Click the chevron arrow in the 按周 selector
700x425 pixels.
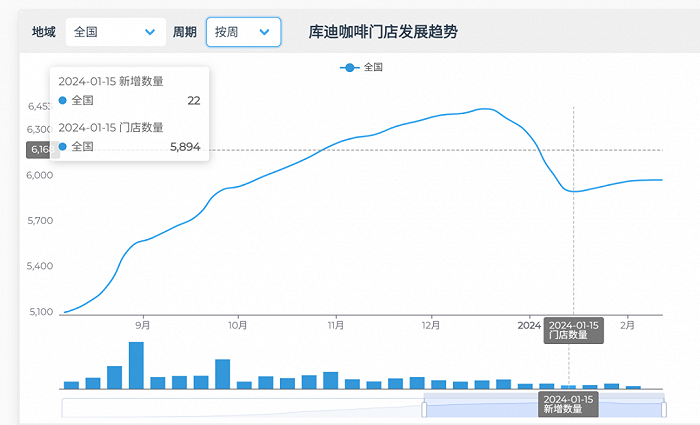pos(264,32)
